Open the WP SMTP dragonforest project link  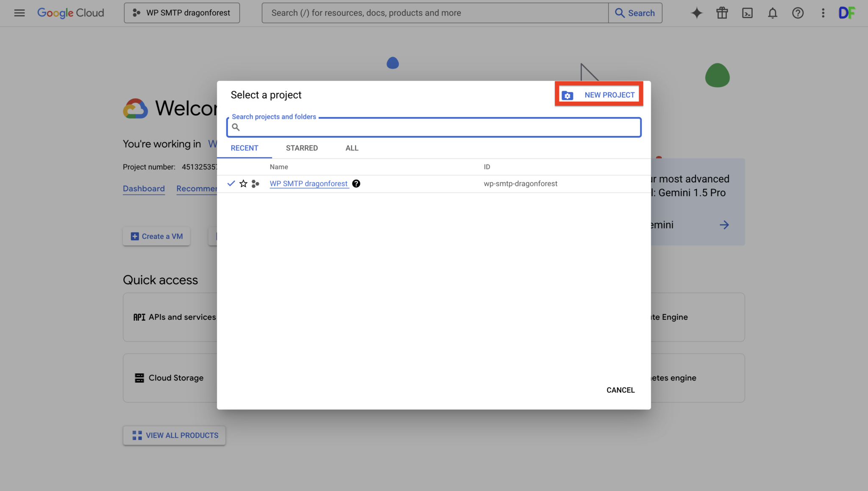point(309,183)
